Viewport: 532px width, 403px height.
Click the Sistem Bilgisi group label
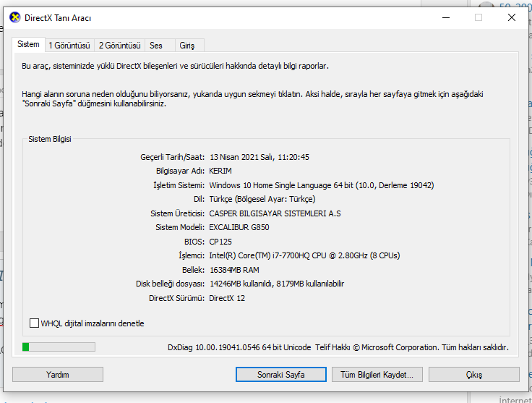pyautogui.click(x=50, y=139)
